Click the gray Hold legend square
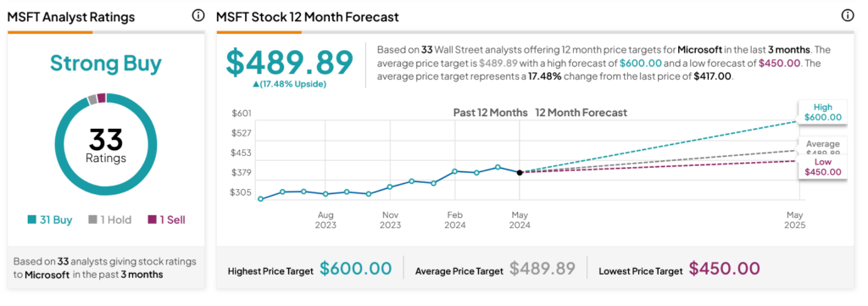868x306 pixels. 93,220
